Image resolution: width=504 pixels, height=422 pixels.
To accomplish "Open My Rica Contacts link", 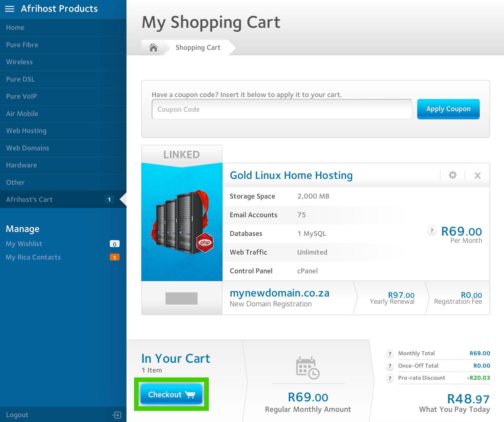I will pyautogui.click(x=33, y=257).
